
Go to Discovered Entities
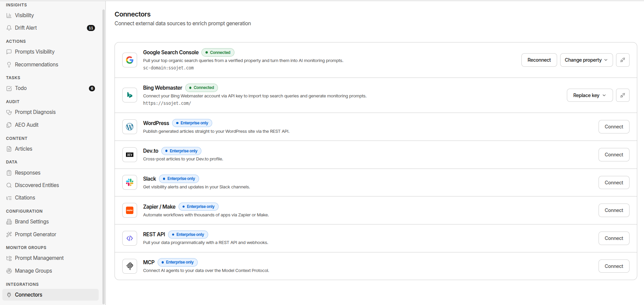point(51,185)
